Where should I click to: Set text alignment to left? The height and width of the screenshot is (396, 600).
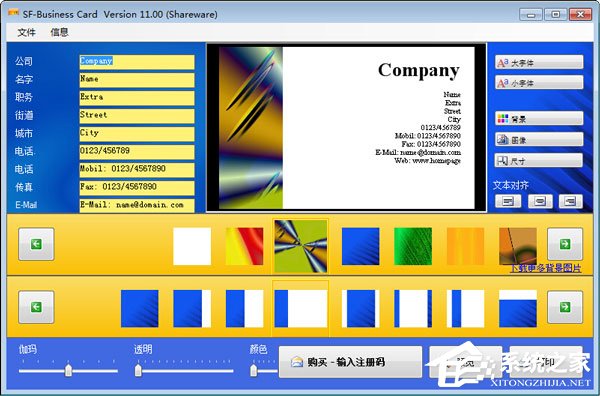tap(508, 201)
